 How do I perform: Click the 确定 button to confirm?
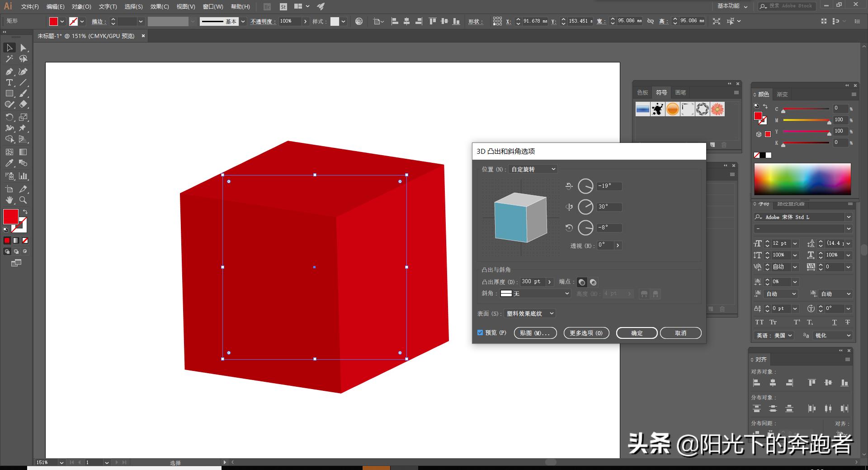[636, 332]
